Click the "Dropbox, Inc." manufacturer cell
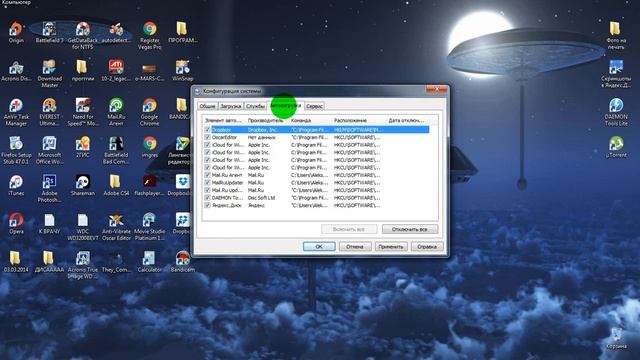Viewport: 640px width, 360px height. coord(263,130)
